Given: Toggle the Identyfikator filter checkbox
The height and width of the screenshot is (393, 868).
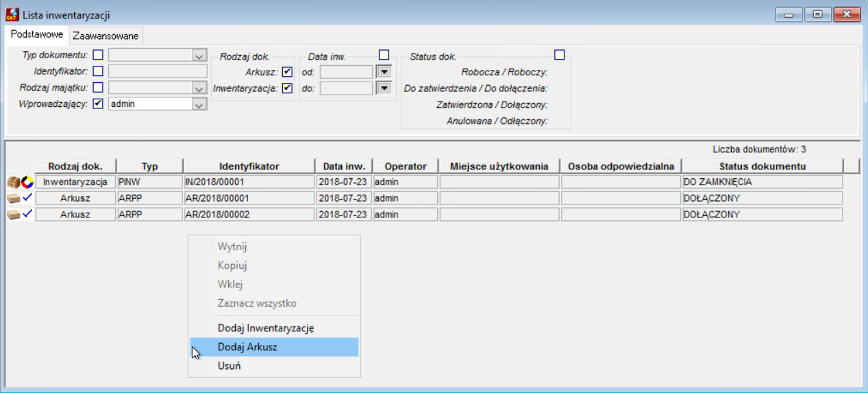Looking at the screenshot, I should (98, 71).
